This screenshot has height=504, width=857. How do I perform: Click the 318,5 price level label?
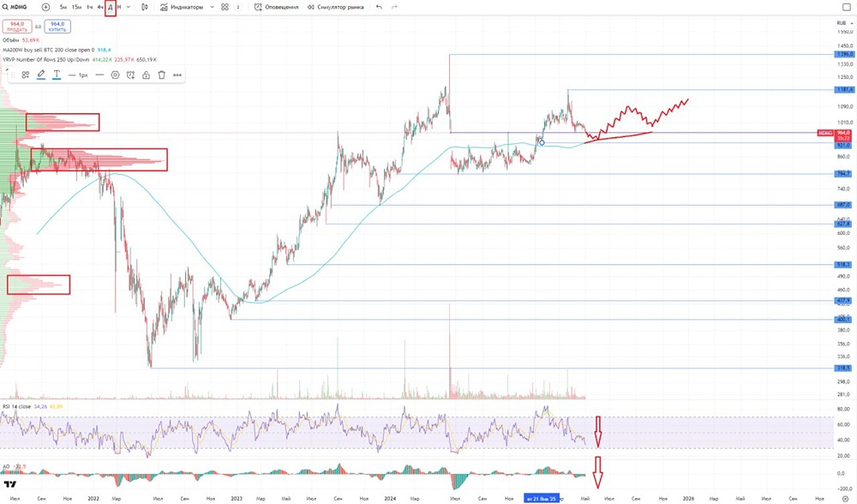844,369
